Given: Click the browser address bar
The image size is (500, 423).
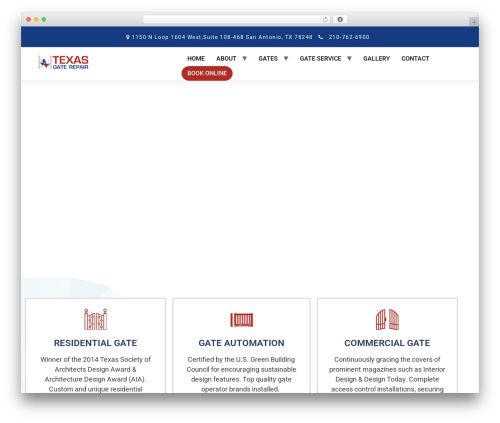Looking at the screenshot, I should coord(237,20).
